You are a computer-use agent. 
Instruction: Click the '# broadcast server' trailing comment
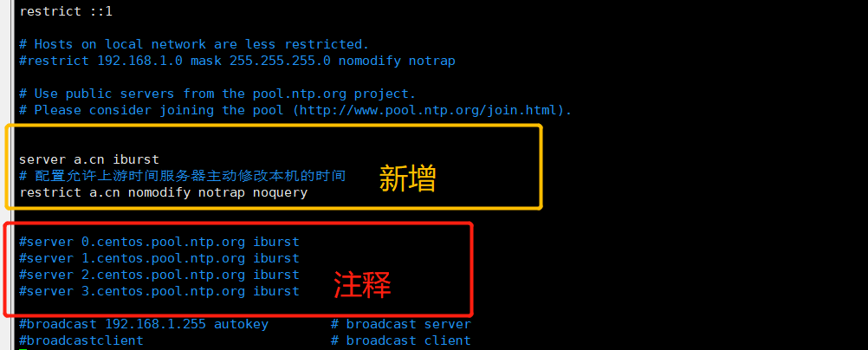[x=401, y=324]
